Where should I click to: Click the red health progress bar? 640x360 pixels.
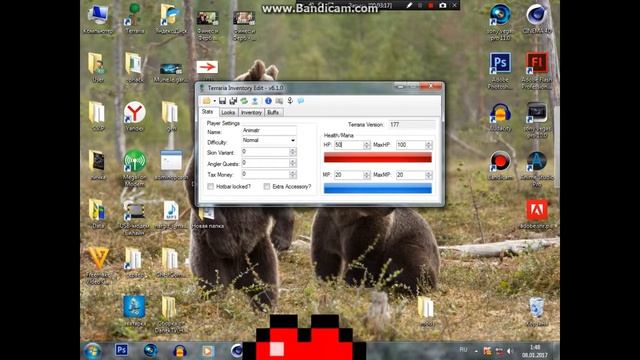pyautogui.click(x=378, y=158)
